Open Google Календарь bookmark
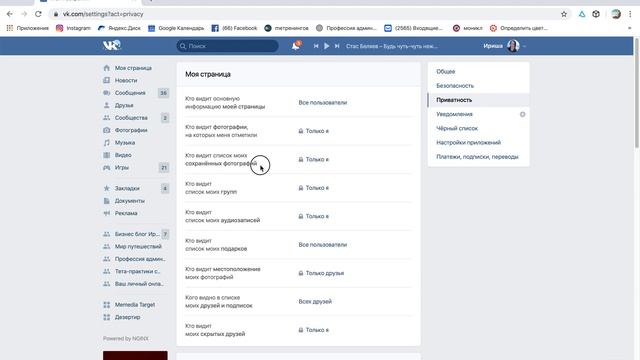640x360 pixels. (176, 28)
